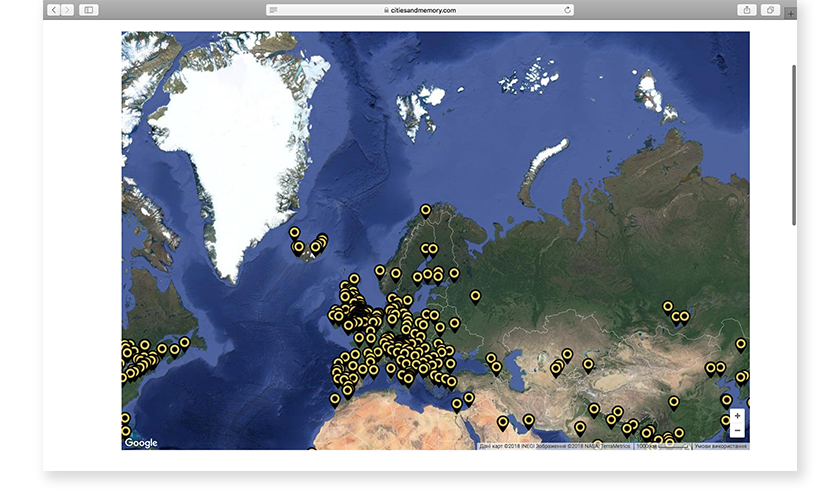This screenshot has width=840, height=500.
Task: Click the pin in Nova Scotia, Canada
Action: pyautogui.click(x=185, y=343)
